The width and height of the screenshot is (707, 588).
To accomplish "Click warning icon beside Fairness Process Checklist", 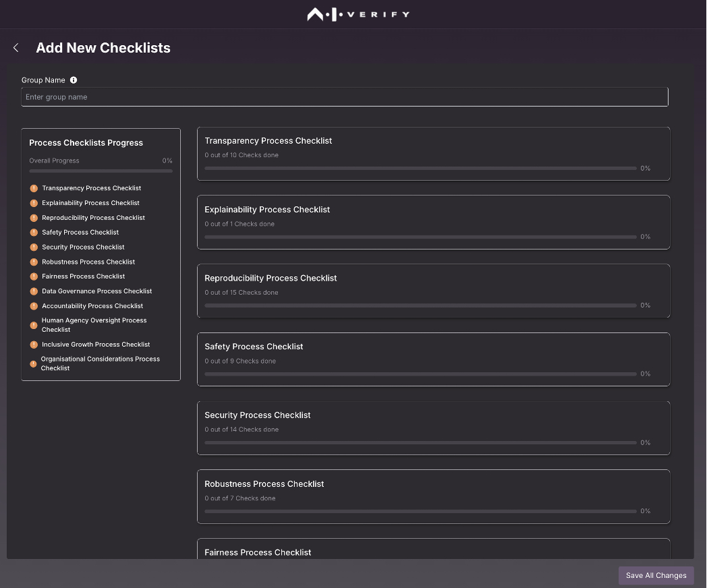I will (34, 276).
